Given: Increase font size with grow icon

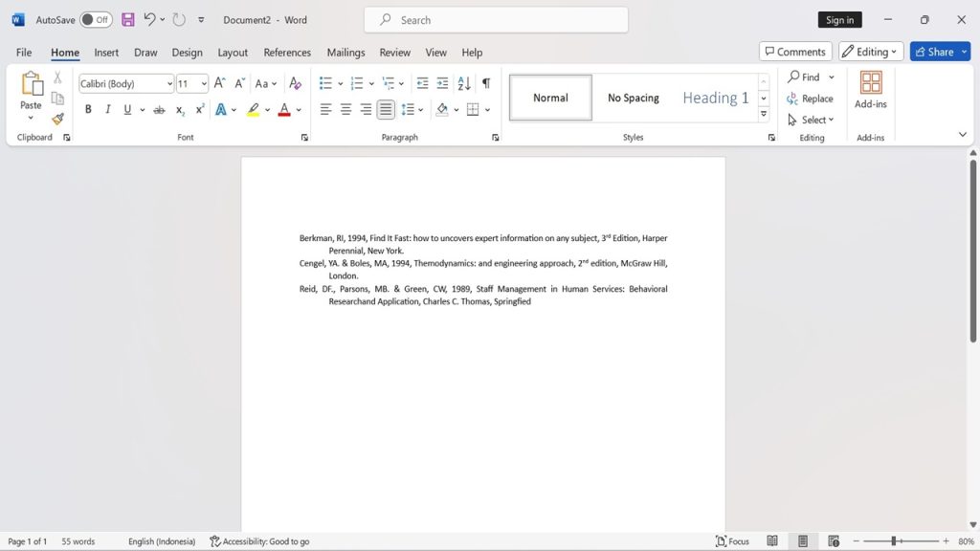Looking at the screenshot, I should click(x=219, y=83).
